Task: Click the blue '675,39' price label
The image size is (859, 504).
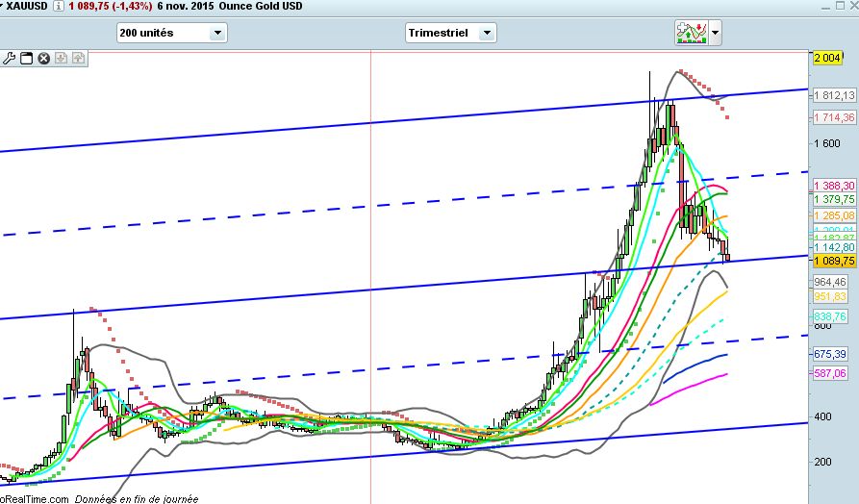Action: [x=830, y=354]
